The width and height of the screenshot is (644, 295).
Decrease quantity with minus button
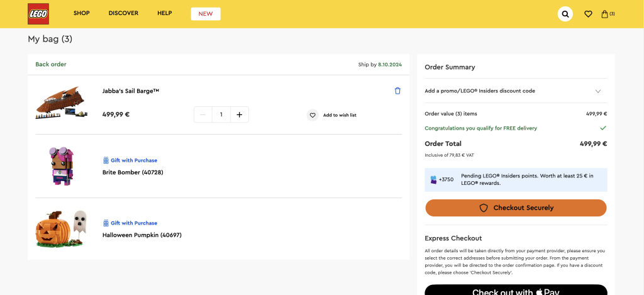click(203, 114)
